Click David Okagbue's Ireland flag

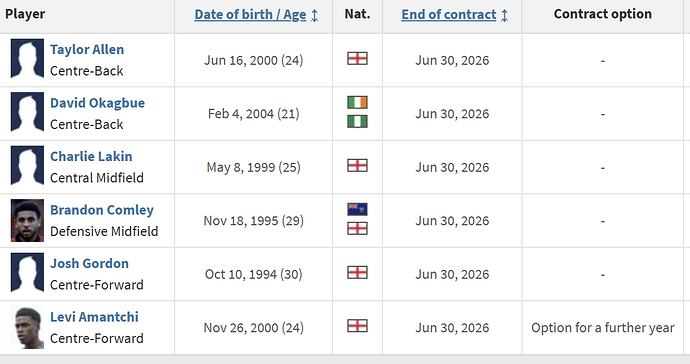[x=357, y=103]
